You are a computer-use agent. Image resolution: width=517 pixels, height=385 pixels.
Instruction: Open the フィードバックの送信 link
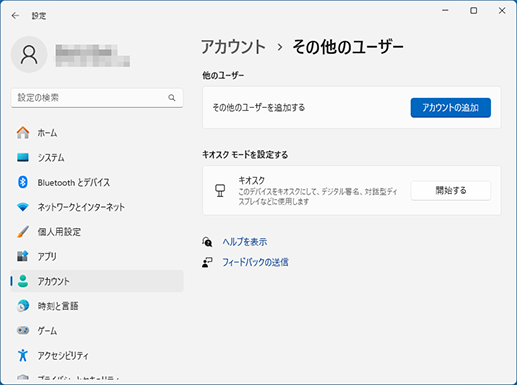point(255,262)
